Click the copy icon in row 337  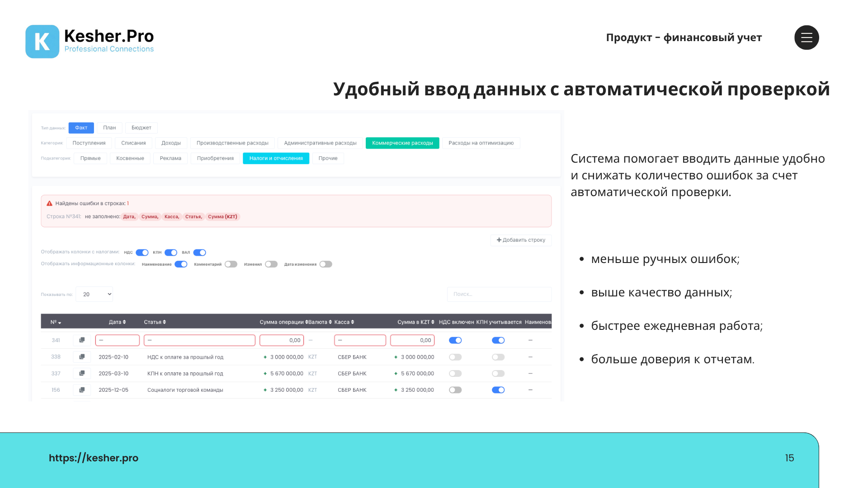[82, 373]
